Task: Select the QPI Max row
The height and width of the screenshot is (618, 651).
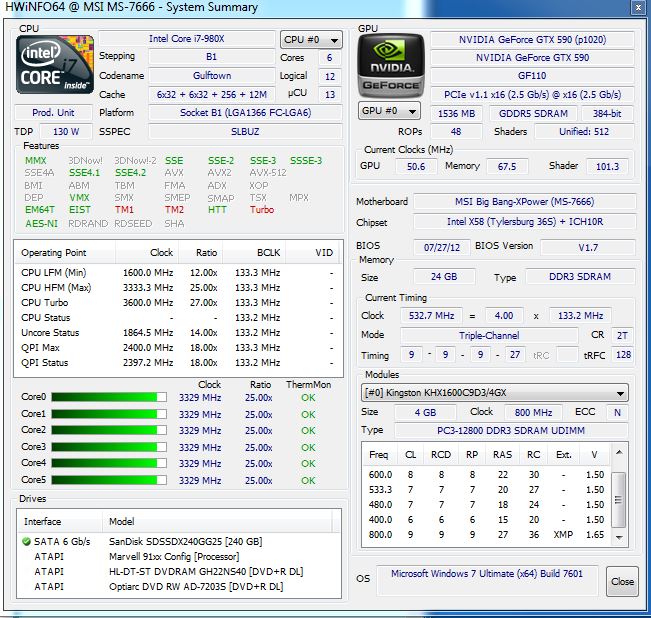Action: (179, 347)
